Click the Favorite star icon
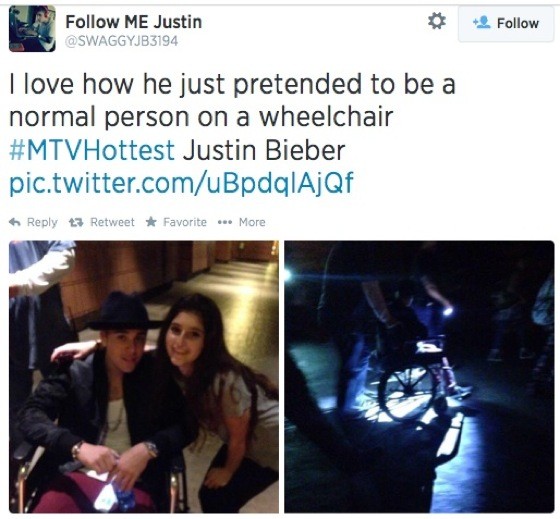 [x=151, y=222]
